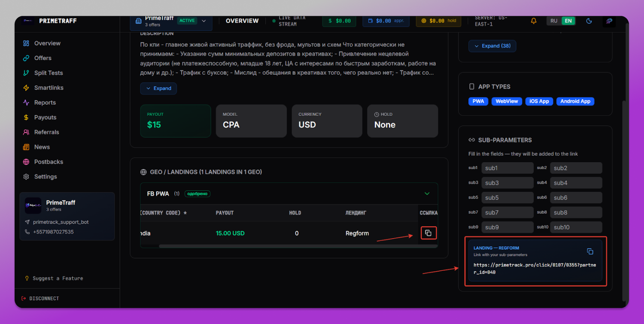The width and height of the screenshot is (644, 324).
Task: Click the tracking link URL text
Action: pos(535,269)
